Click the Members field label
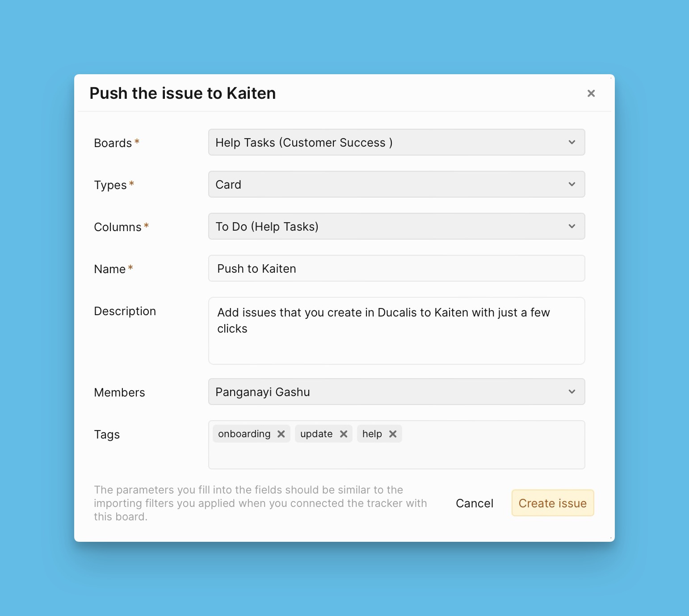689x616 pixels. click(119, 392)
